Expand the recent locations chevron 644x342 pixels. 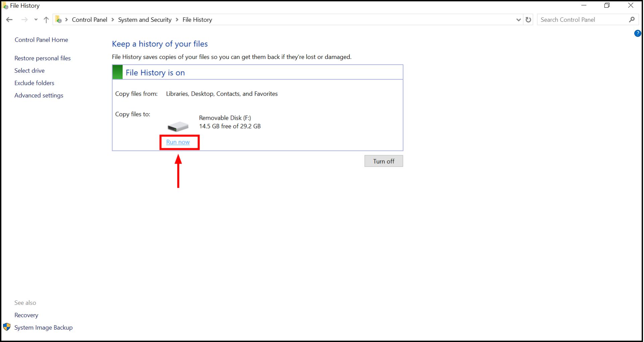pyautogui.click(x=36, y=19)
